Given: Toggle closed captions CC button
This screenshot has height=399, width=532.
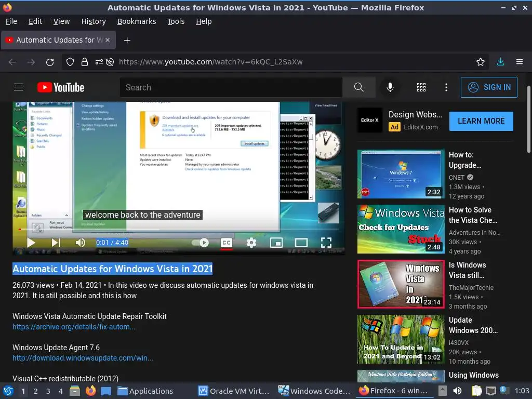Looking at the screenshot, I should 227,243.
